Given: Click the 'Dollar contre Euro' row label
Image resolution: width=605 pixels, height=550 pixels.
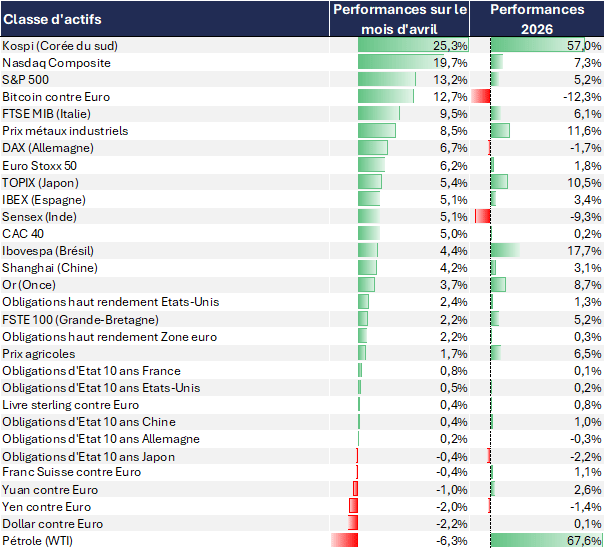Looking at the screenshot, I should click(52, 523).
